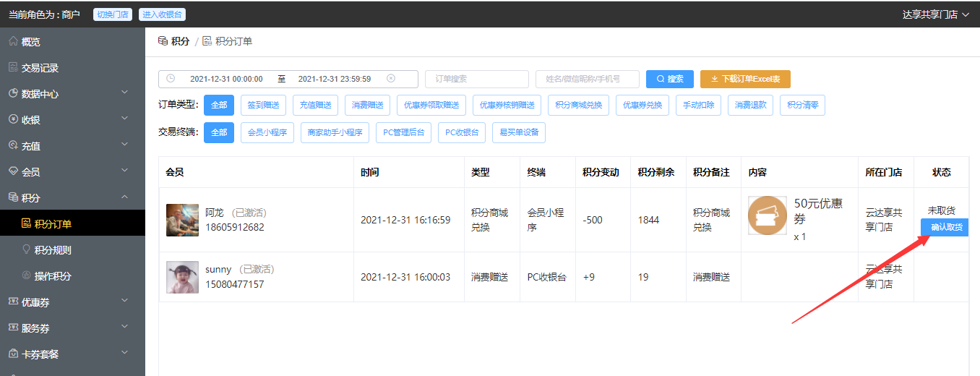Filter orders by 优惠券核销赠送
980x376 pixels.
507,105
